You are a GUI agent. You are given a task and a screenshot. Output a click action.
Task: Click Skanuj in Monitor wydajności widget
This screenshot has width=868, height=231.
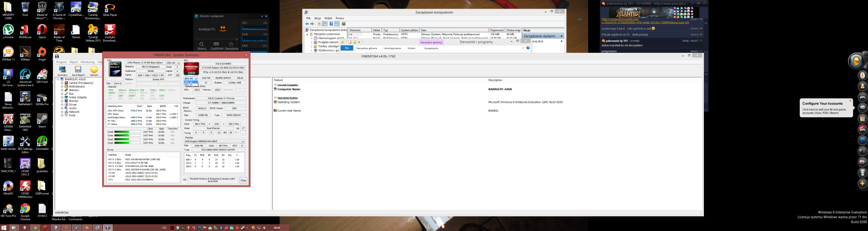pyautogui.click(x=202, y=46)
